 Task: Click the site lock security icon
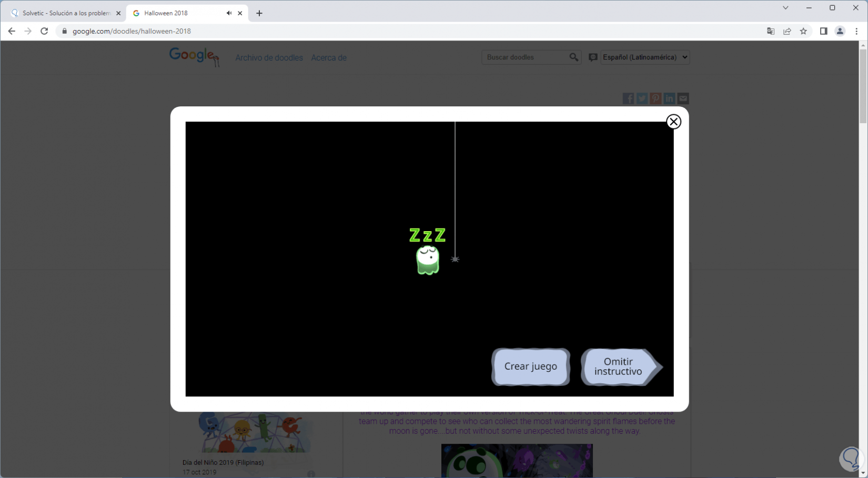pyautogui.click(x=65, y=31)
